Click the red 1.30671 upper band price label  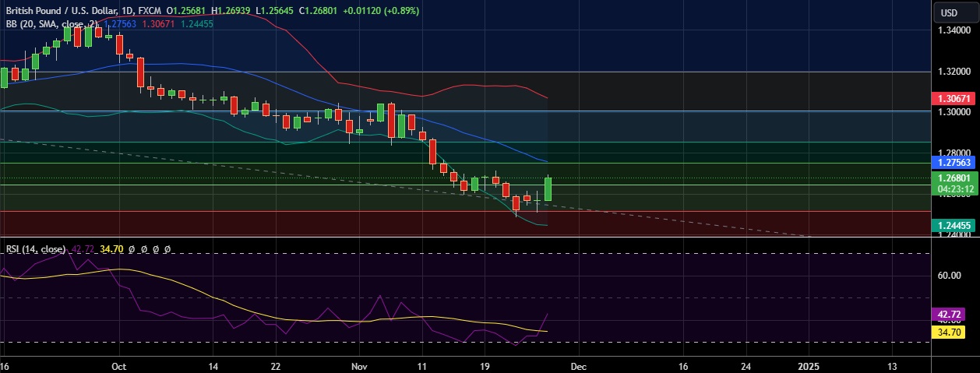[x=955, y=99]
